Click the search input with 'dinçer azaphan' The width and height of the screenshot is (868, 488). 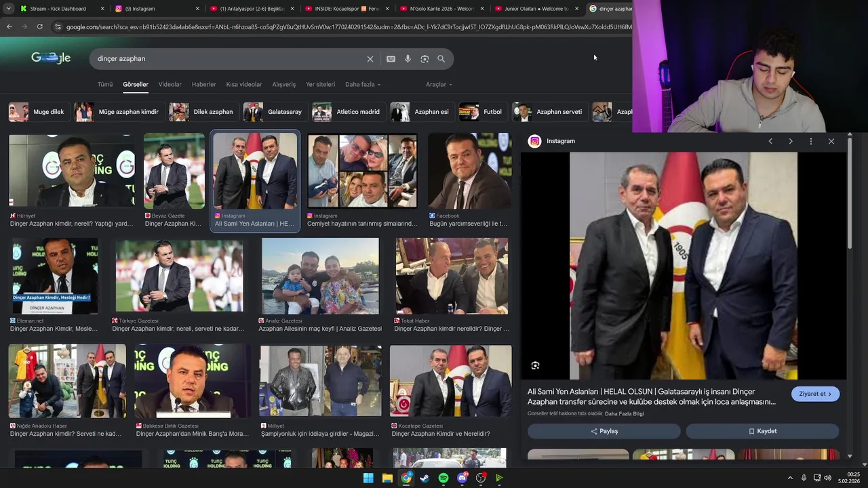point(231,59)
